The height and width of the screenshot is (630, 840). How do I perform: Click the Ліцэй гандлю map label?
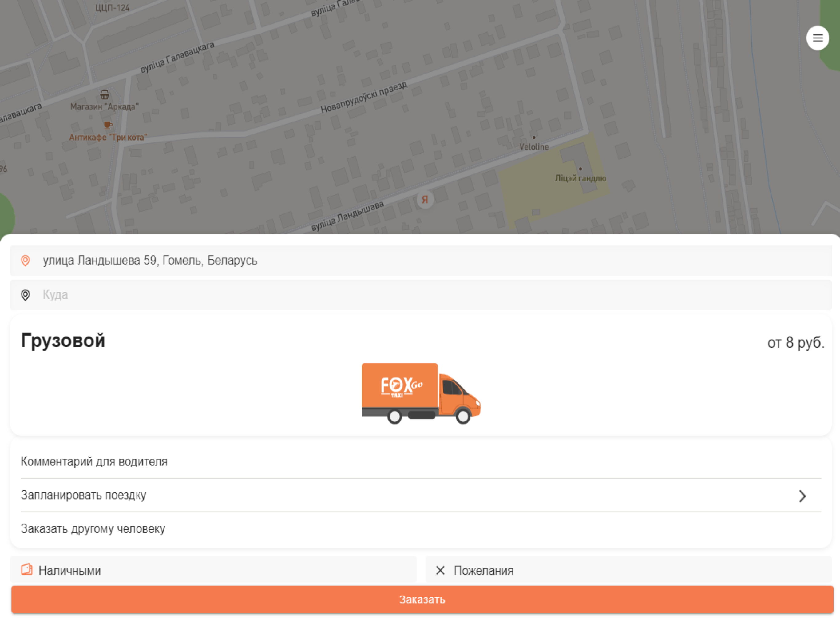(x=580, y=178)
